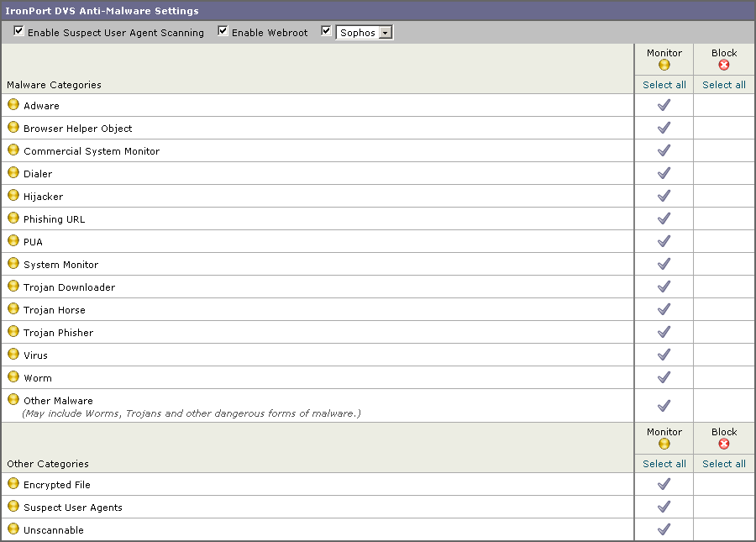The height and width of the screenshot is (542, 756).
Task: Open the Sophos scanner dropdown
Action: point(365,32)
